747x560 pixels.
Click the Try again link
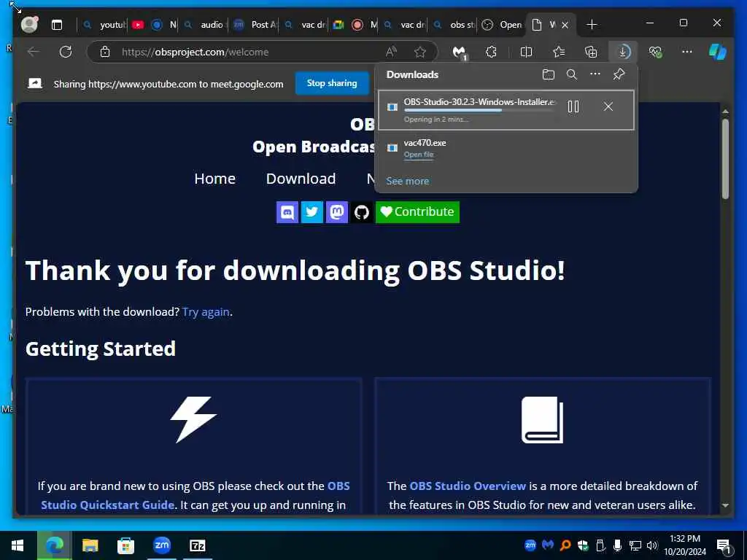coord(206,312)
